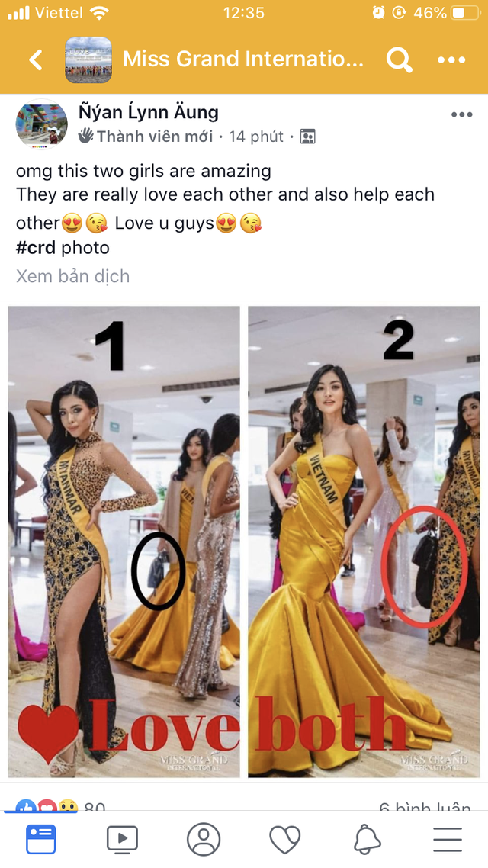Open the search icon in group header
Screen dimensions: 488x868
(399, 59)
